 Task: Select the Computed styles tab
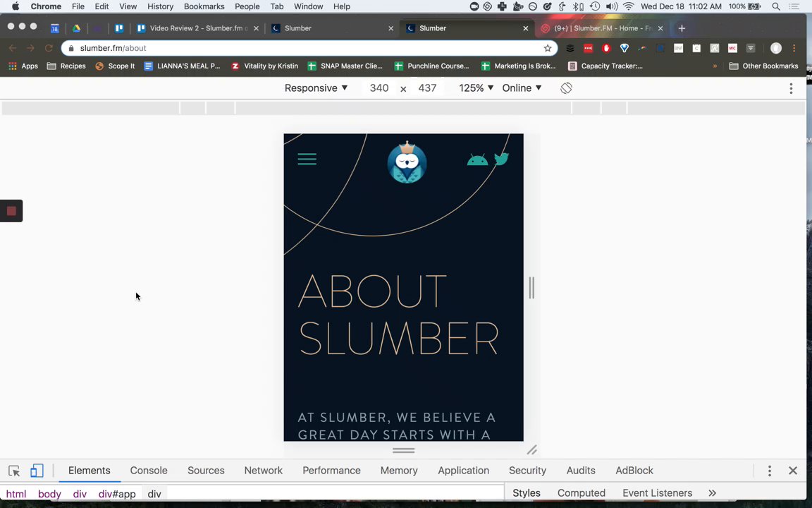tap(581, 493)
